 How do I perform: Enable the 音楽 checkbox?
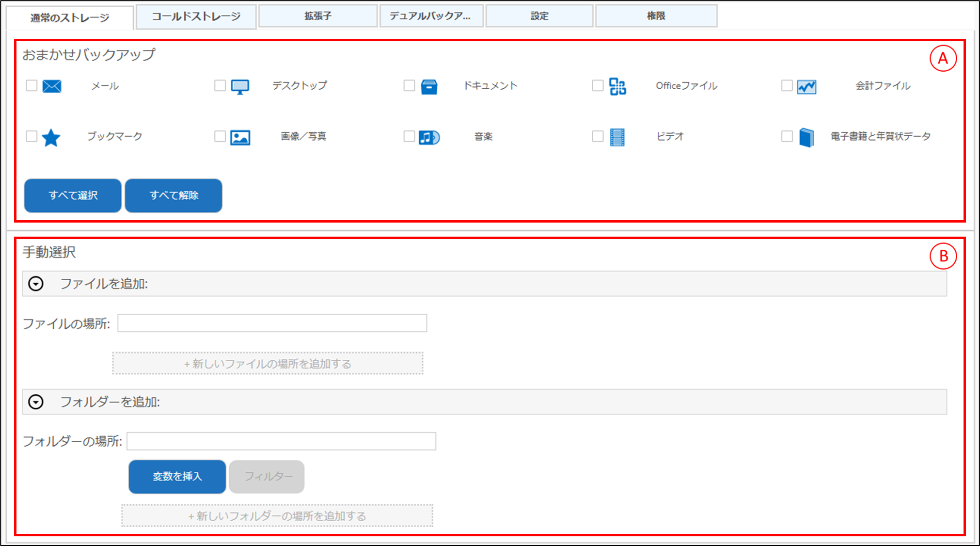click(409, 136)
